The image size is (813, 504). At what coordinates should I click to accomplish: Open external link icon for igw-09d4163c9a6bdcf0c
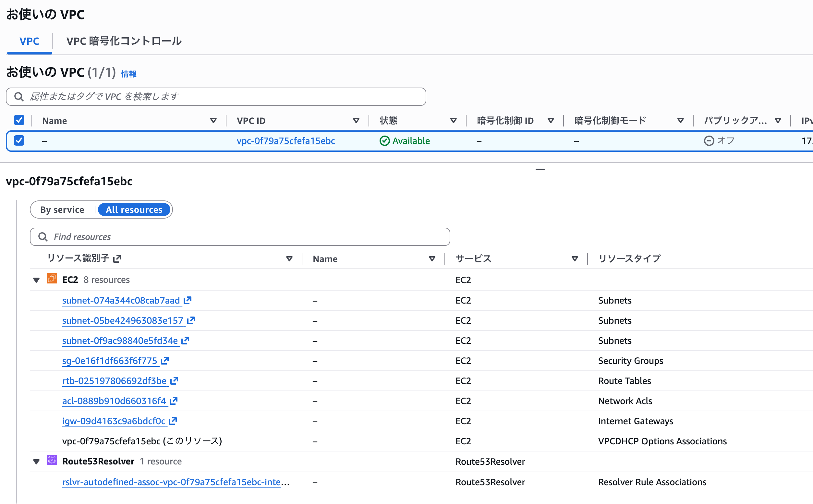173,421
